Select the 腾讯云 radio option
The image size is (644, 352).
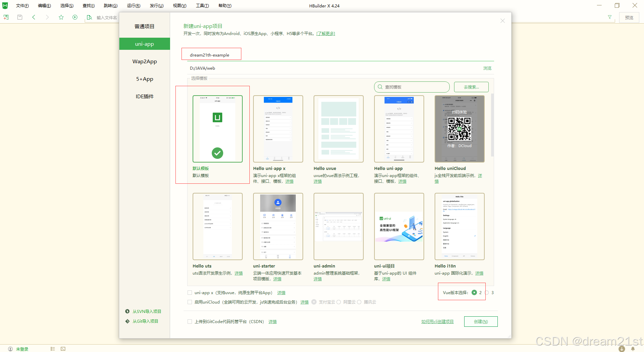coord(359,302)
